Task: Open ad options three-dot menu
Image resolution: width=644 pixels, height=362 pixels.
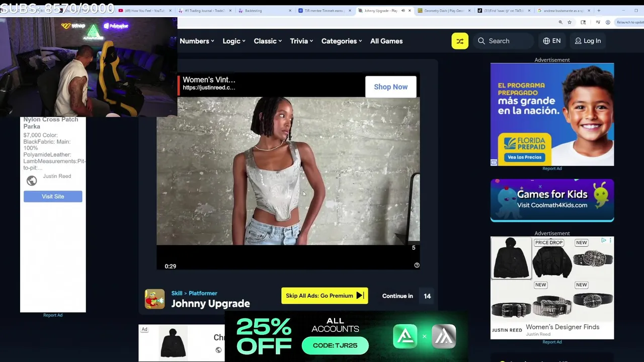Action: [x=610, y=240]
